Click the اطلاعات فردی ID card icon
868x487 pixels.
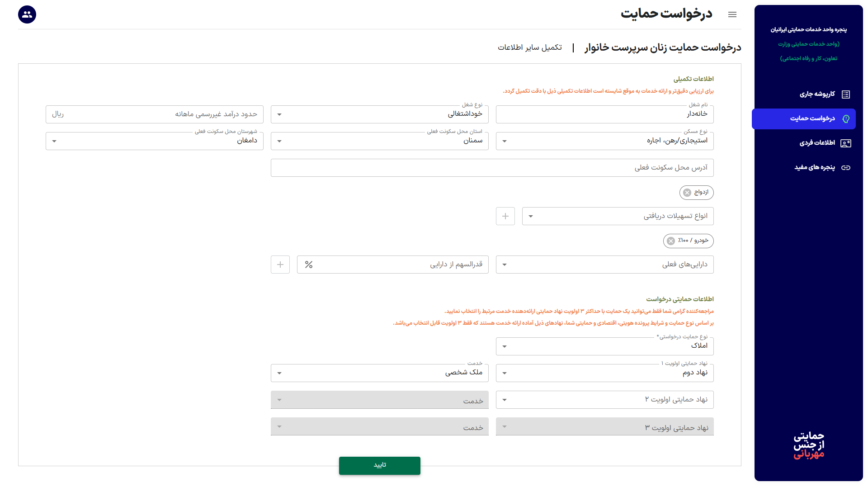[846, 143]
